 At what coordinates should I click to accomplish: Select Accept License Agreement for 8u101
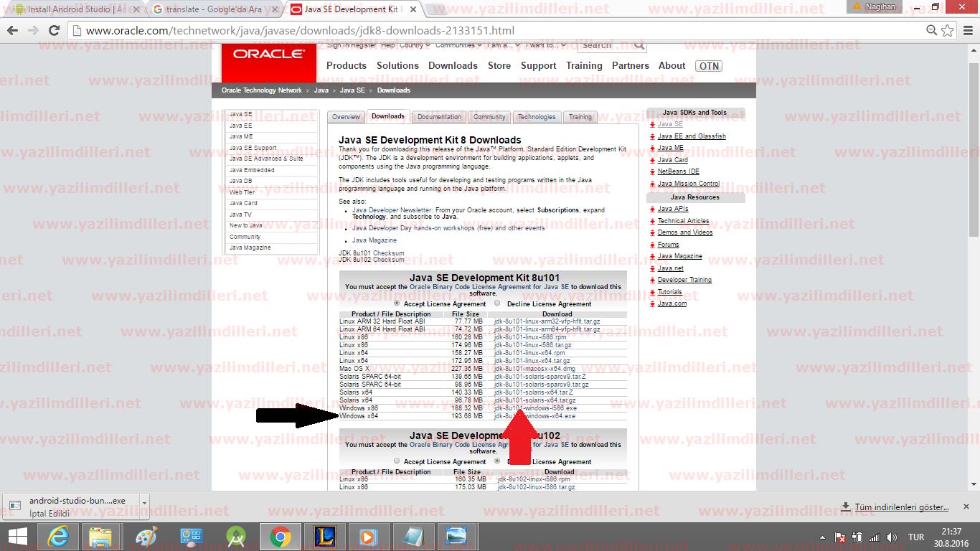coord(397,303)
